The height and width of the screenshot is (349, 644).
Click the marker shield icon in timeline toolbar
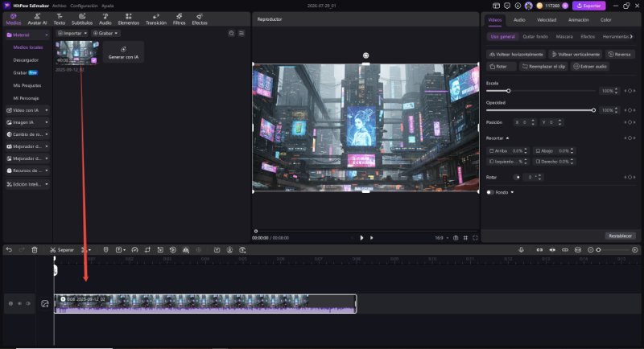pyautogui.click(x=105, y=250)
